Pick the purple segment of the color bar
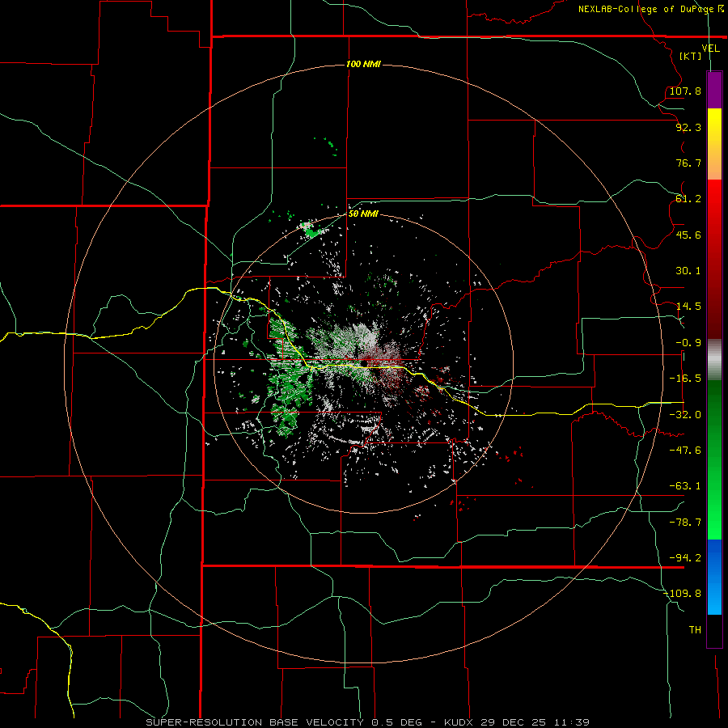This screenshot has width=728, height=728. [x=714, y=91]
